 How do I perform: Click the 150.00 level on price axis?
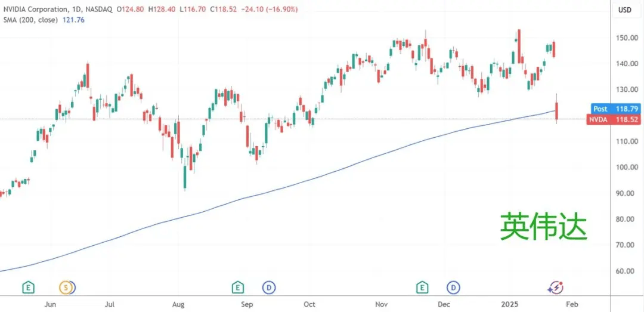click(x=627, y=38)
